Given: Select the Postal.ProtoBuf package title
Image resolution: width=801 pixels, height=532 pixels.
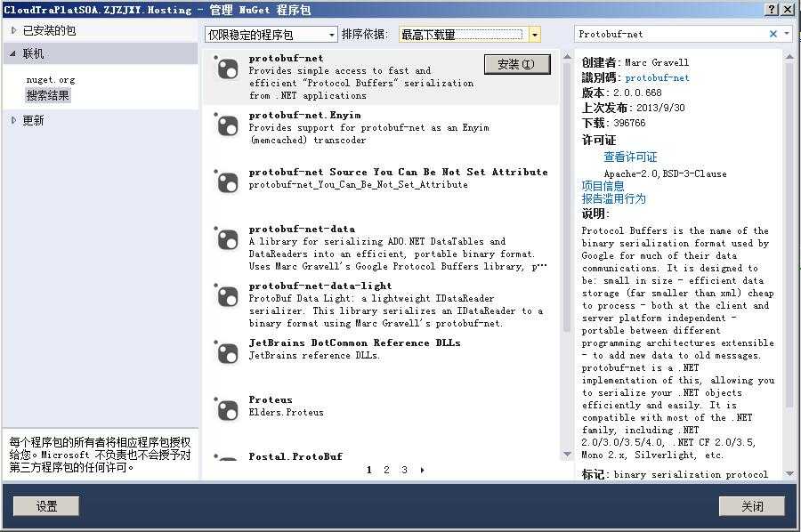Looking at the screenshot, I should (x=295, y=455).
